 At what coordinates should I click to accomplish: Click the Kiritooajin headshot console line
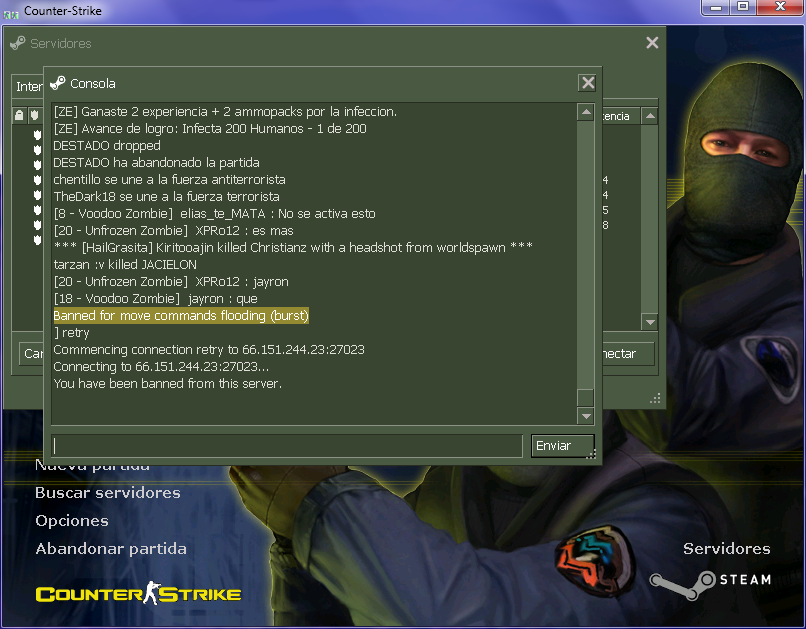click(x=293, y=247)
